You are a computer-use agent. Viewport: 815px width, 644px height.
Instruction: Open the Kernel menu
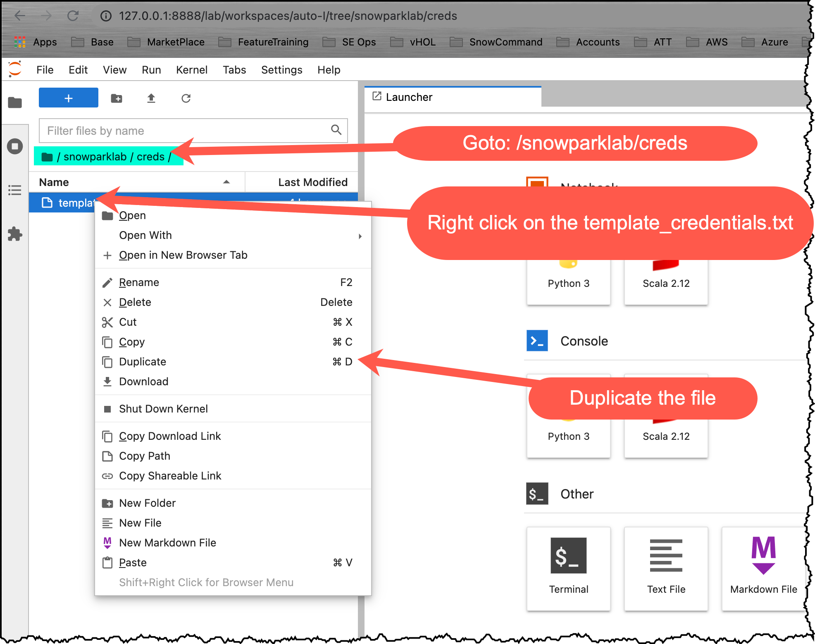tap(192, 69)
